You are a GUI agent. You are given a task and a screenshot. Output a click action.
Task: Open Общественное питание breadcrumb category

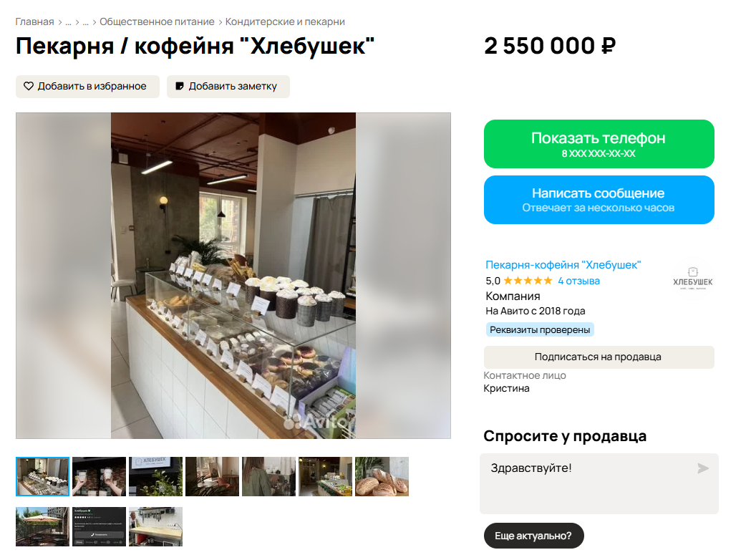(157, 22)
